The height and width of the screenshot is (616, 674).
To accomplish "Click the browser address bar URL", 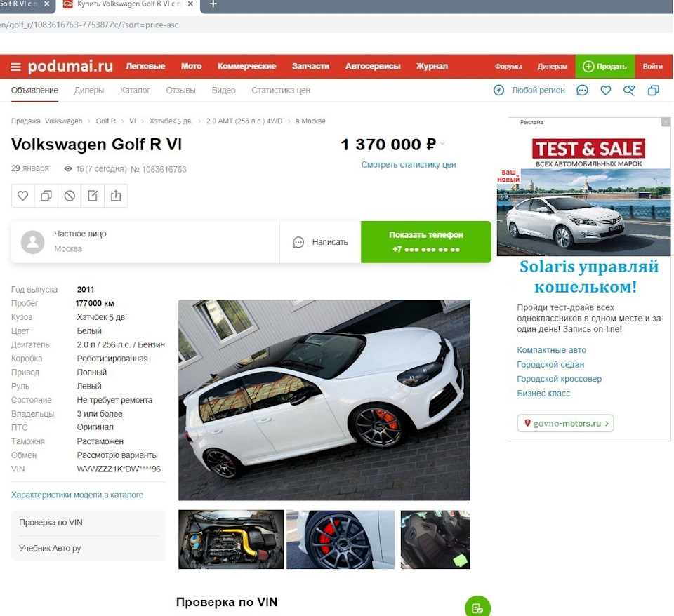I will coord(89,25).
